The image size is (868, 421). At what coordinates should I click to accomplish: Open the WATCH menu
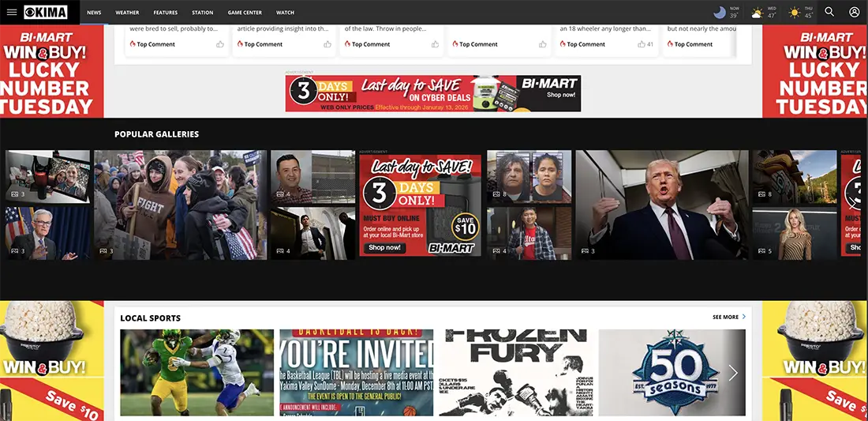(x=285, y=12)
